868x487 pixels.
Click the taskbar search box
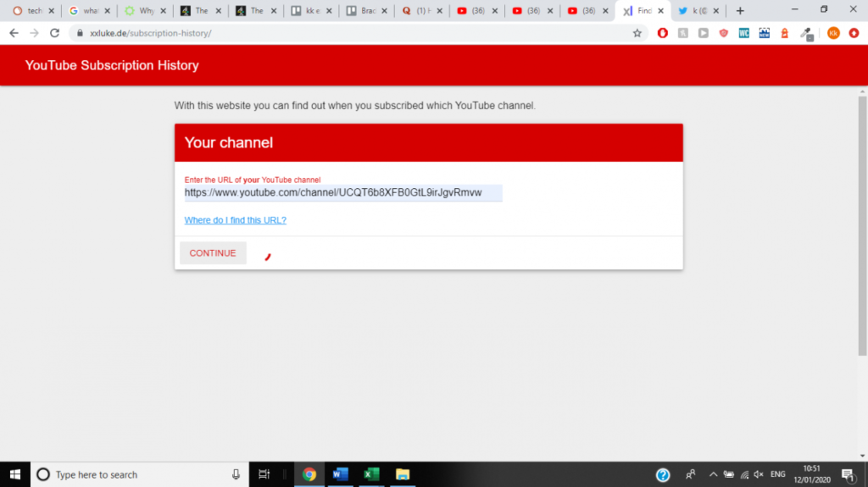140,474
